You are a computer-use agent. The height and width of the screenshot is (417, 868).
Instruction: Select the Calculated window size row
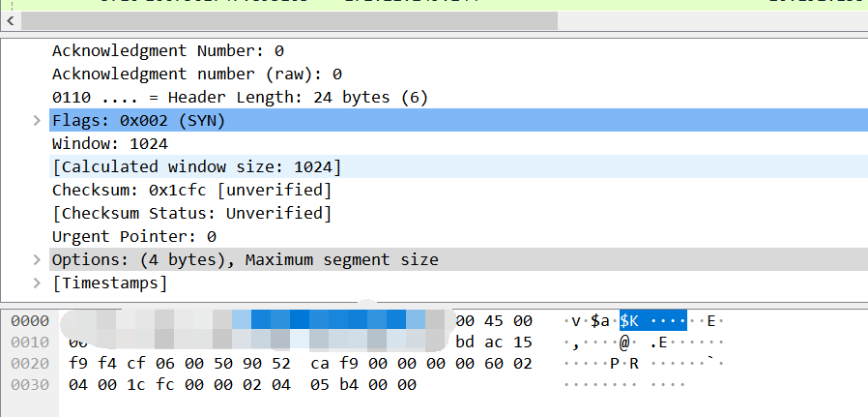click(196, 167)
